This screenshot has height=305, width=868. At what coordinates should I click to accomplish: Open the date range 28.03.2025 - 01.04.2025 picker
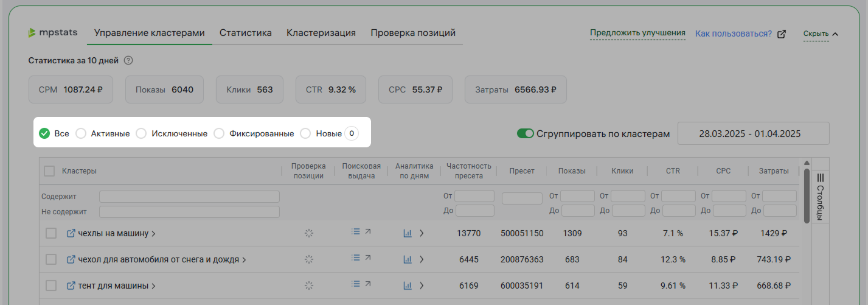[754, 133]
